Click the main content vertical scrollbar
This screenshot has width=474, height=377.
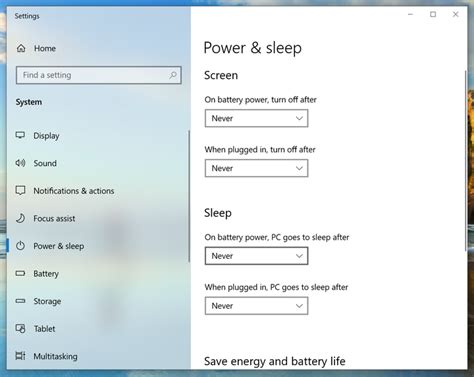465,161
